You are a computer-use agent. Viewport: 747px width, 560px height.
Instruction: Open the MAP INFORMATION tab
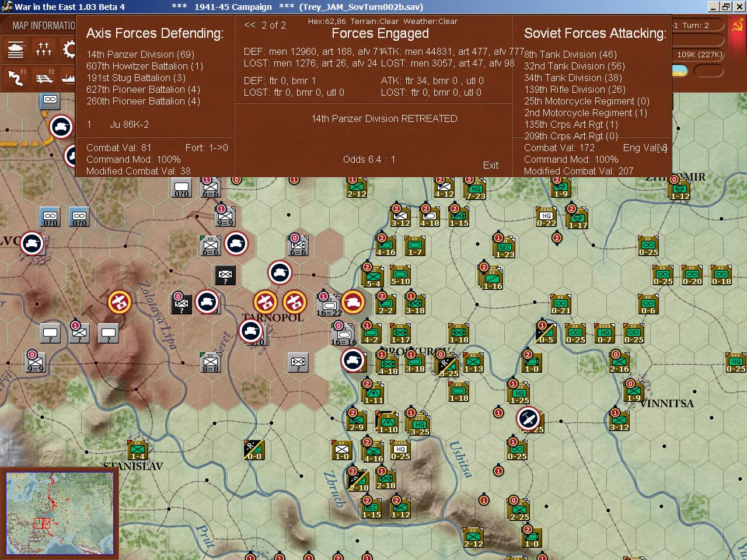(44, 26)
